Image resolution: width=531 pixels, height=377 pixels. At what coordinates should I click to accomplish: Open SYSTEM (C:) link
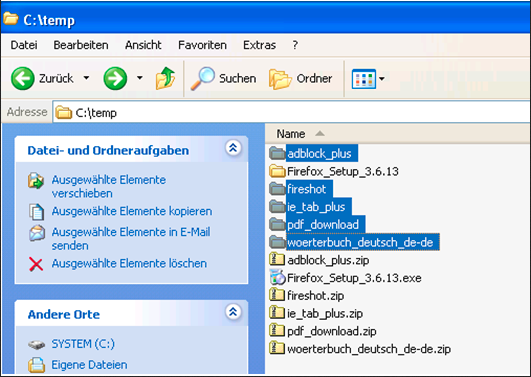click(x=83, y=344)
